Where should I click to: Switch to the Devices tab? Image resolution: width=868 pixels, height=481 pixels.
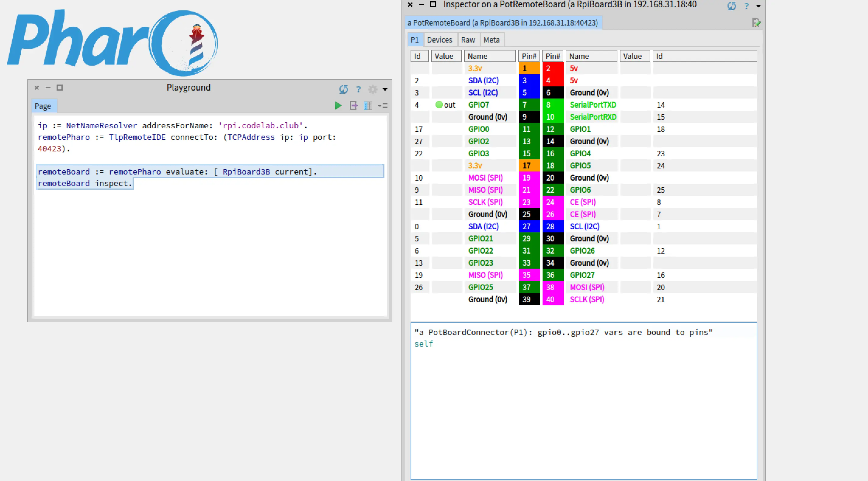(439, 40)
